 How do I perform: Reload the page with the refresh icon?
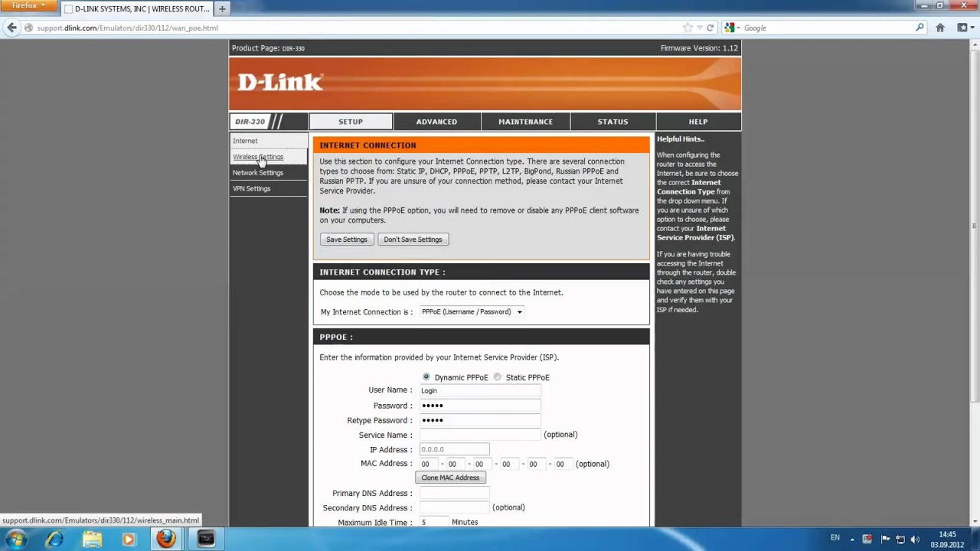[710, 28]
